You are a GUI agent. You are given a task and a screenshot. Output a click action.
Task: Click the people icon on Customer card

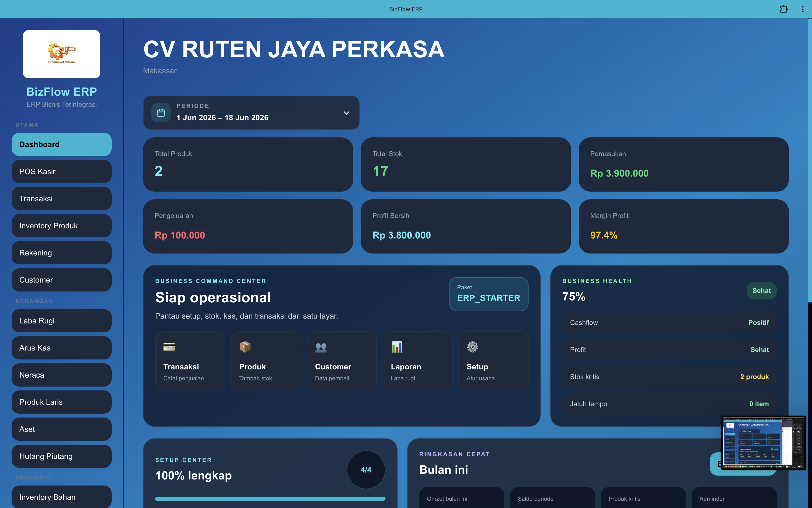321,347
